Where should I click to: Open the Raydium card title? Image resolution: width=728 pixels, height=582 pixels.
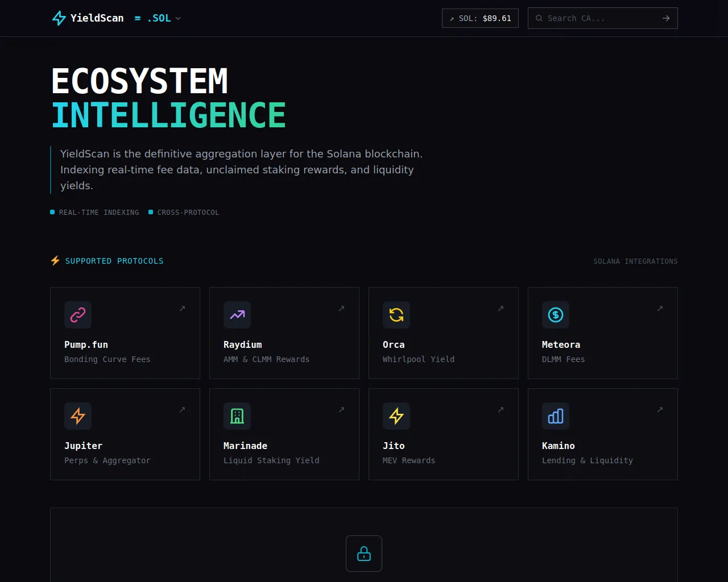[x=243, y=344]
